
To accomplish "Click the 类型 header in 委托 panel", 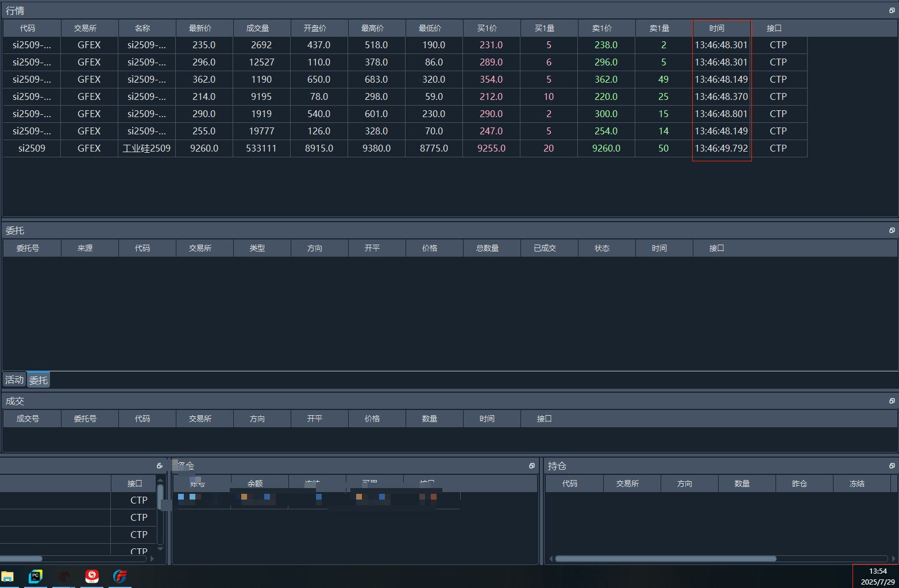I will click(261, 248).
